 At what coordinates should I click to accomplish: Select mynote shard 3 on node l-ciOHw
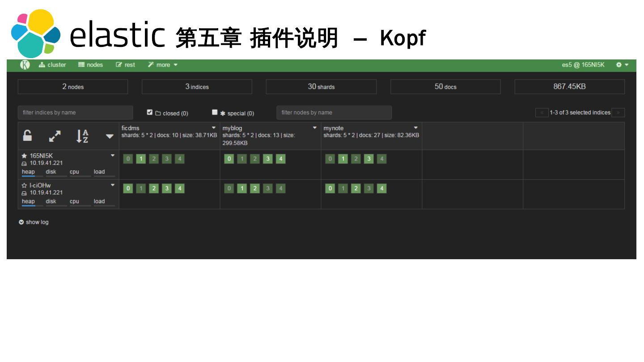click(x=369, y=189)
